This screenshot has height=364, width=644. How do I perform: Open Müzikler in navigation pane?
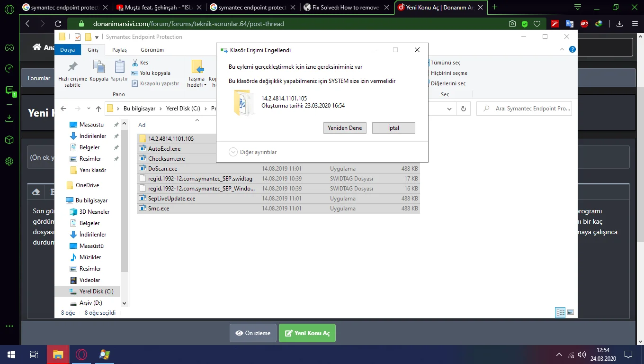[90, 257]
